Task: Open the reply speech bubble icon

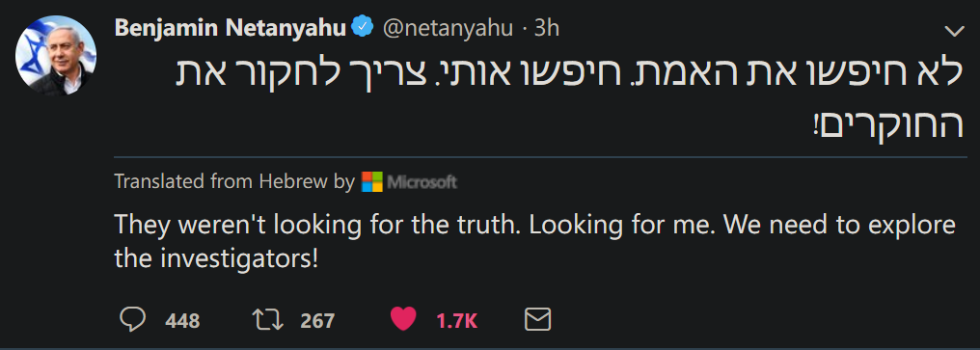Action: pyautogui.click(x=132, y=320)
